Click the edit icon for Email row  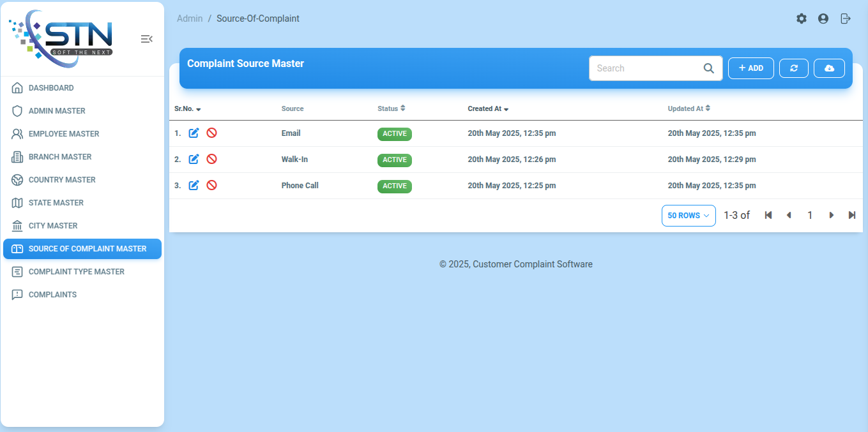pos(194,133)
